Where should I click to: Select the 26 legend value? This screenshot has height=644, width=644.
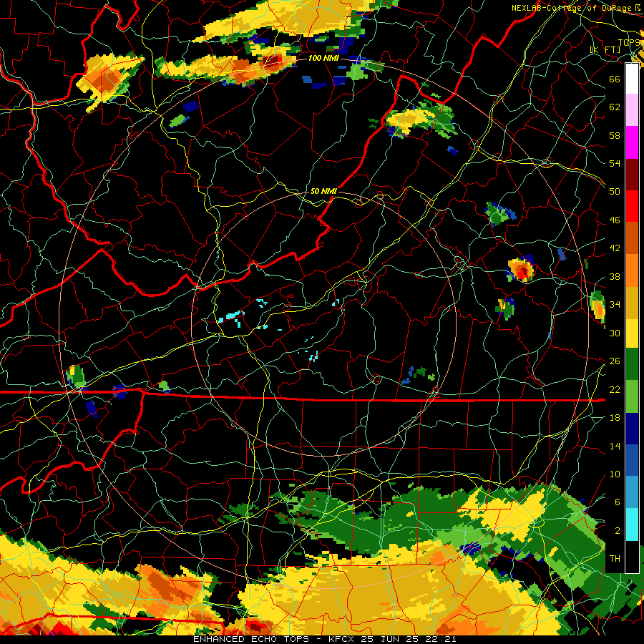coord(615,361)
